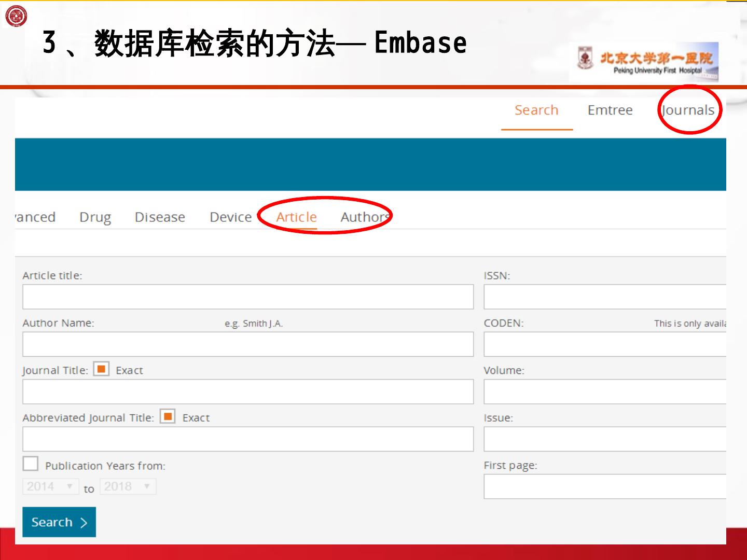Click the Peking University First Hospital logo

647,62
